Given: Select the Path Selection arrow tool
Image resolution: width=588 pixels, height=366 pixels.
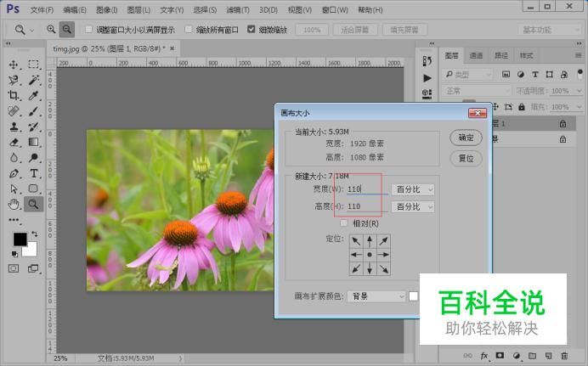Looking at the screenshot, I should click(x=14, y=189).
